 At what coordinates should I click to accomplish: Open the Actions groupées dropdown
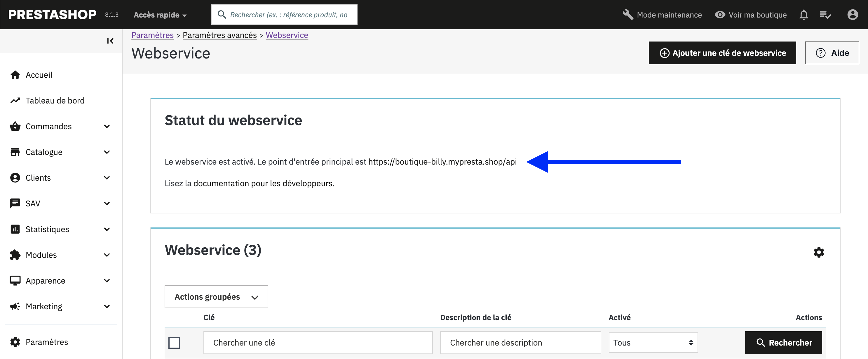click(216, 296)
